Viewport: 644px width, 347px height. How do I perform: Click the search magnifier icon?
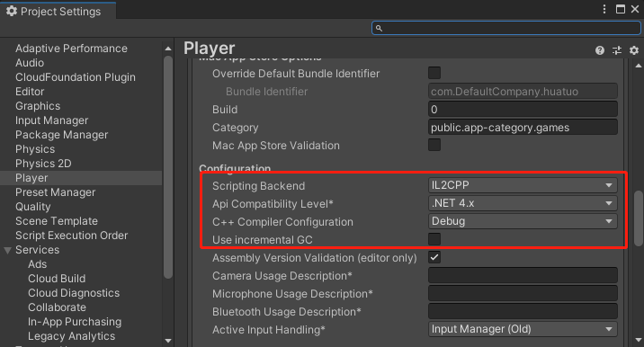click(x=379, y=28)
